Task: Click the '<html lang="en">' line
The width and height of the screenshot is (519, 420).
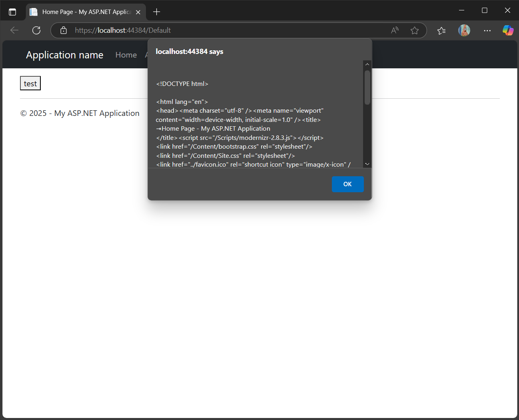Action: tap(182, 102)
